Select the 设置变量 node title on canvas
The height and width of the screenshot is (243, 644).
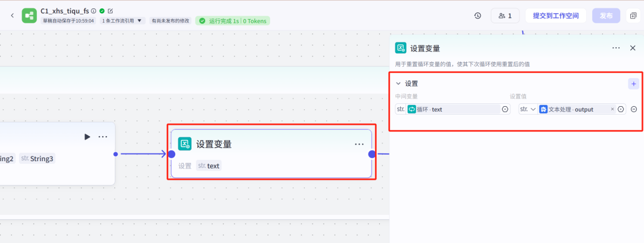click(x=213, y=144)
